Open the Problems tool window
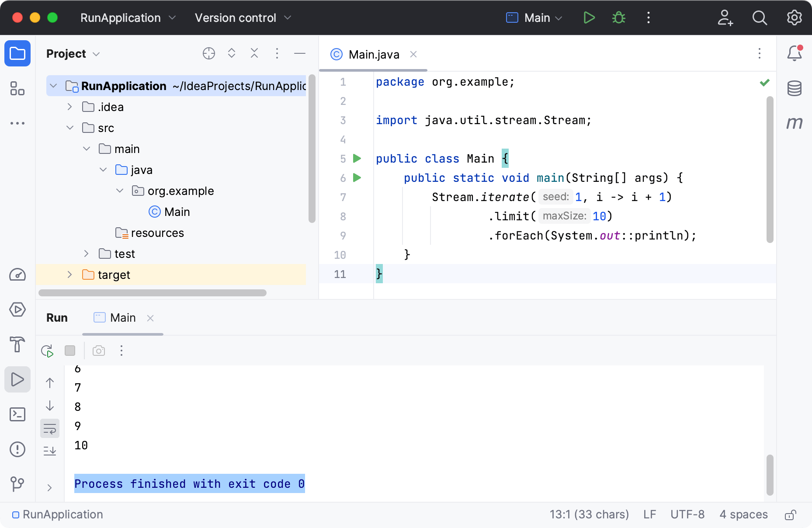The width and height of the screenshot is (812, 528). tap(17, 449)
